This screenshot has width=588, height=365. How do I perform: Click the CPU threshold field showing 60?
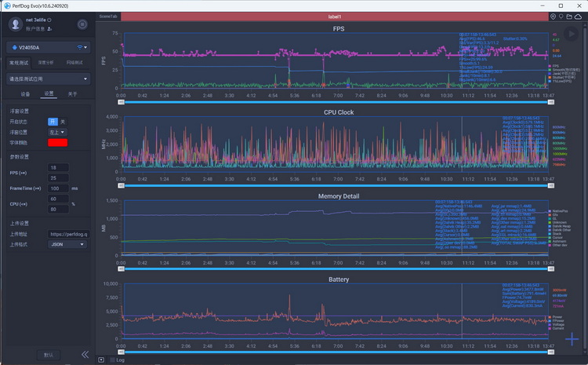58,199
